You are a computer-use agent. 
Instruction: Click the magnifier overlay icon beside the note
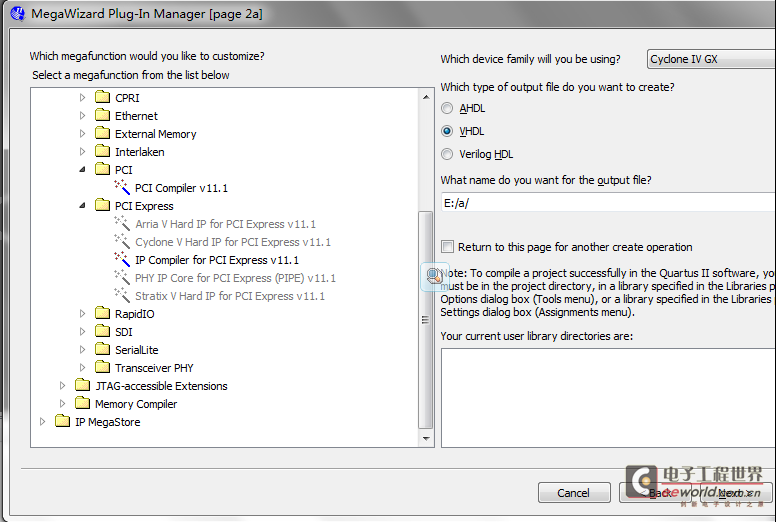click(x=435, y=276)
